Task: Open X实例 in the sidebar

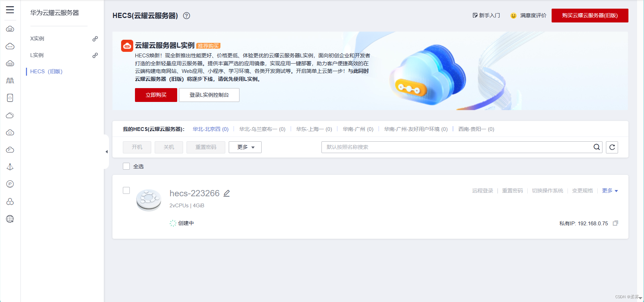Action: click(x=37, y=39)
